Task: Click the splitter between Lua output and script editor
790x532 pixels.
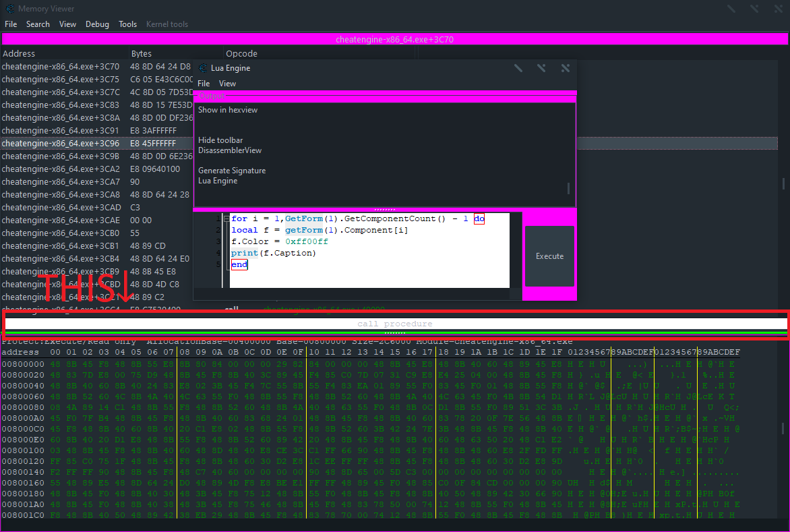Action: tap(384, 210)
